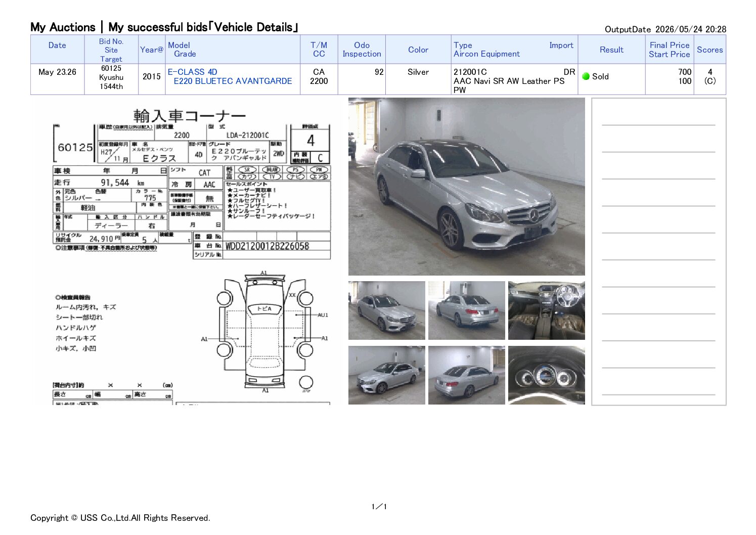Click the Model header label

click(179, 45)
